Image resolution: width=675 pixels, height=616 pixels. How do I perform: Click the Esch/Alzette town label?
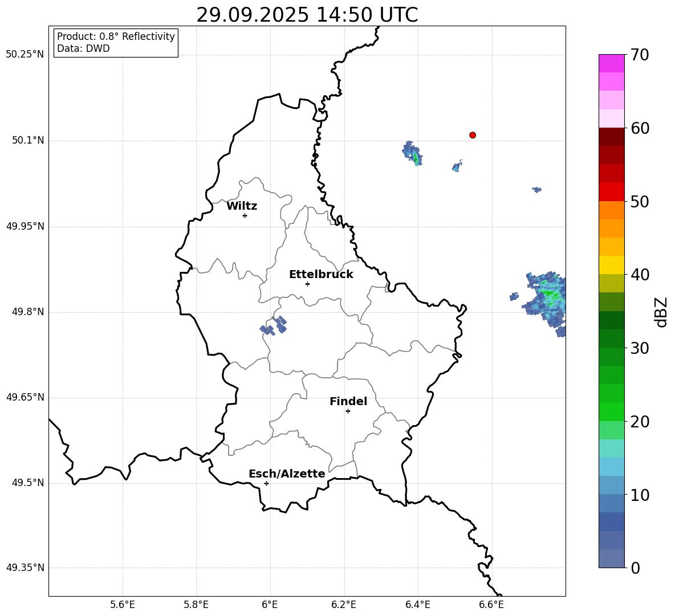pyautogui.click(x=287, y=474)
